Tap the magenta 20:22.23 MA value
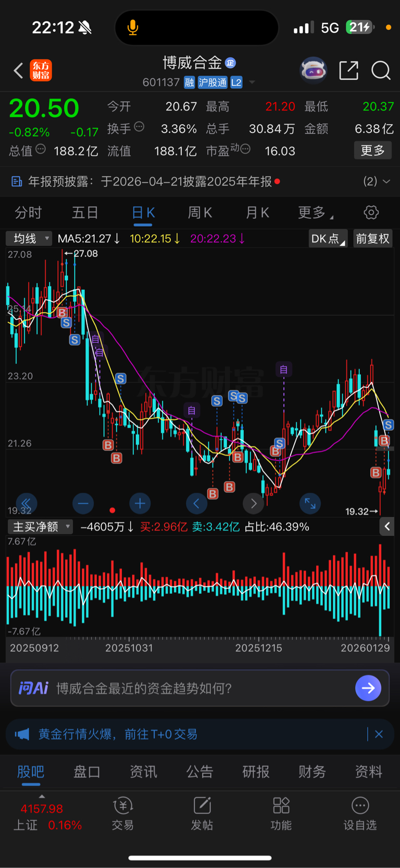 [x=218, y=239]
